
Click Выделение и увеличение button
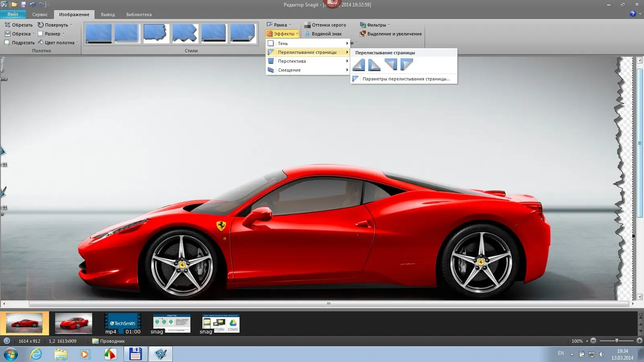[391, 34]
